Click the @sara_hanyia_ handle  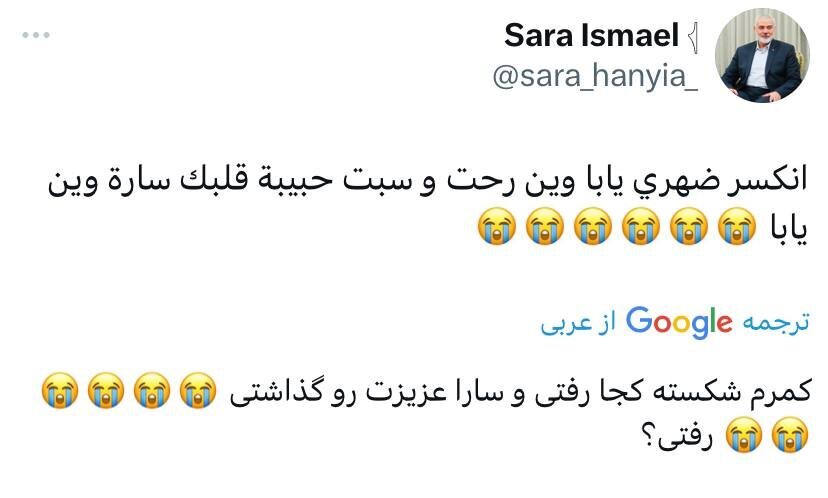click(594, 79)
